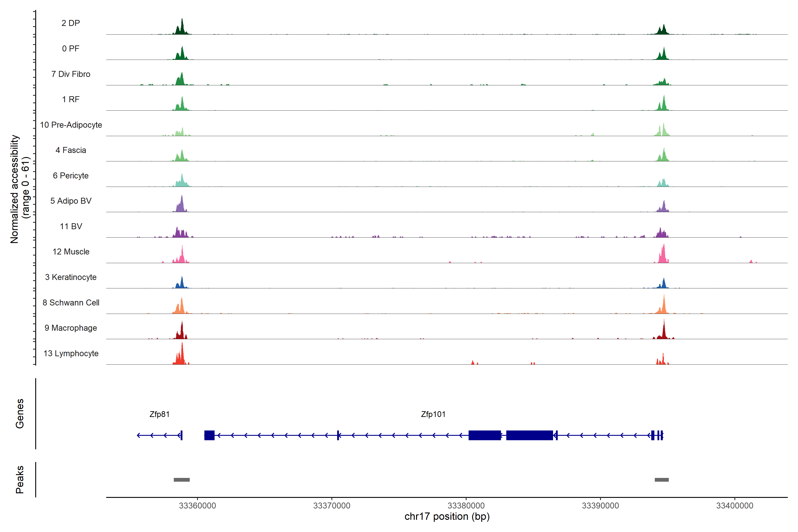This screenshot has width=798, height=532.
Task: Click the 3 Keratinocyte track label
Action: (x=70, y=277)
